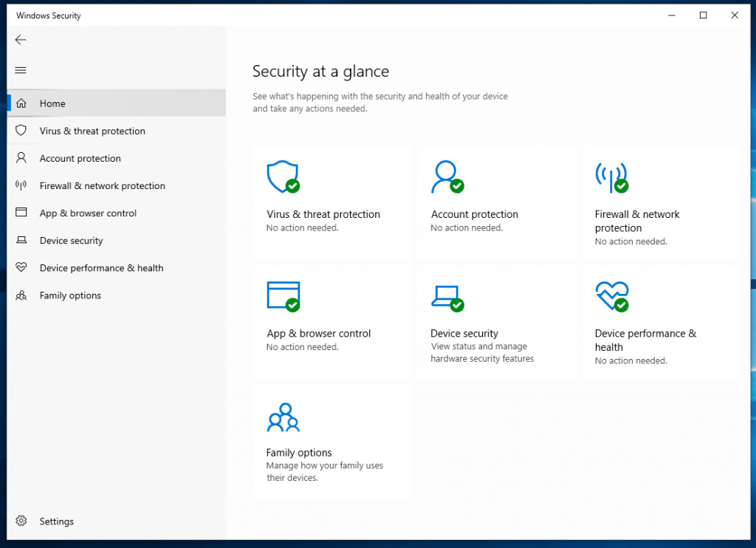
Task: Close the Windows Security window
Action: tap(735, 16)
